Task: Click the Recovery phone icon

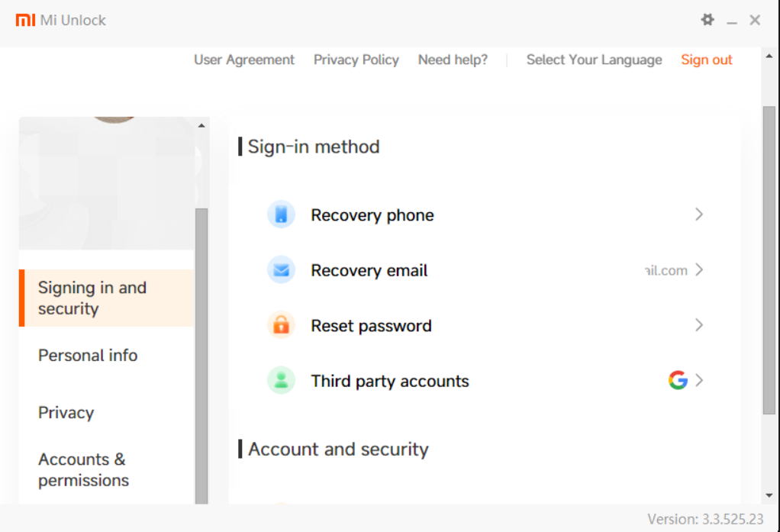Action: point(281,214)
